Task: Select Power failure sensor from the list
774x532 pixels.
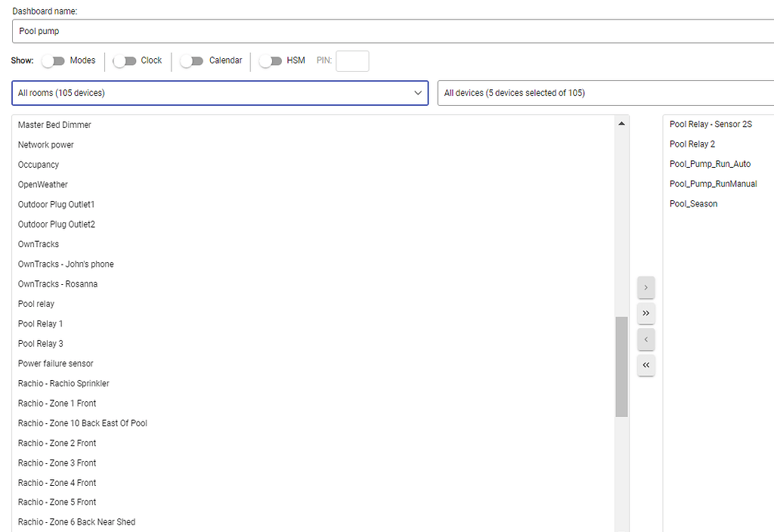Action: click(x=56, y=363)
